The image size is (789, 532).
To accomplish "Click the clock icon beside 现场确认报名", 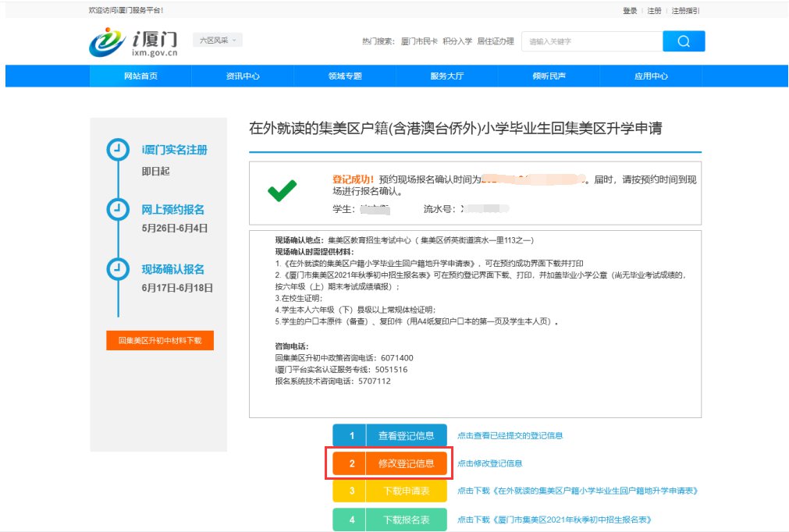I will tap(117, 268).
